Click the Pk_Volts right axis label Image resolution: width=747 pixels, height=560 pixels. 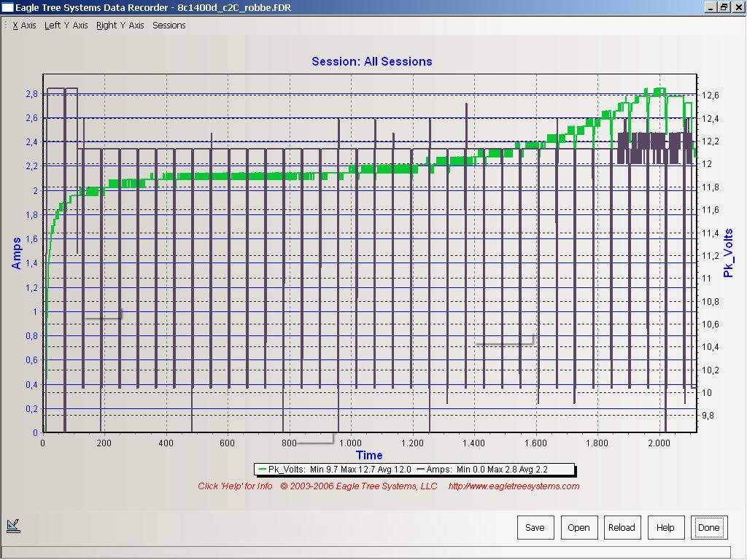tap(727, 253)
